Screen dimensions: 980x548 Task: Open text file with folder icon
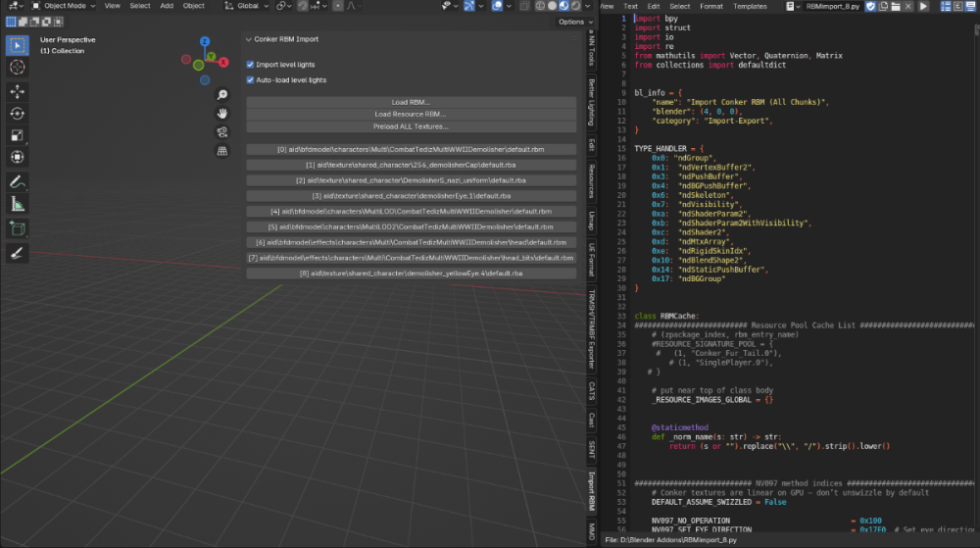pyautogui.click(x=896, y=6)
